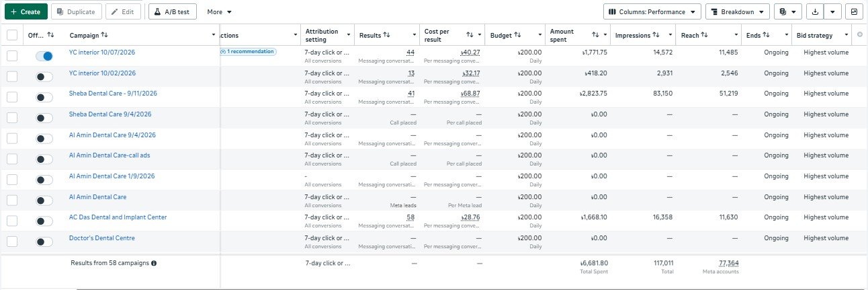Enable Al Amin Dental Care-call ads toggle
Viewport: 868px width, 290px height.
pos(44,159)
